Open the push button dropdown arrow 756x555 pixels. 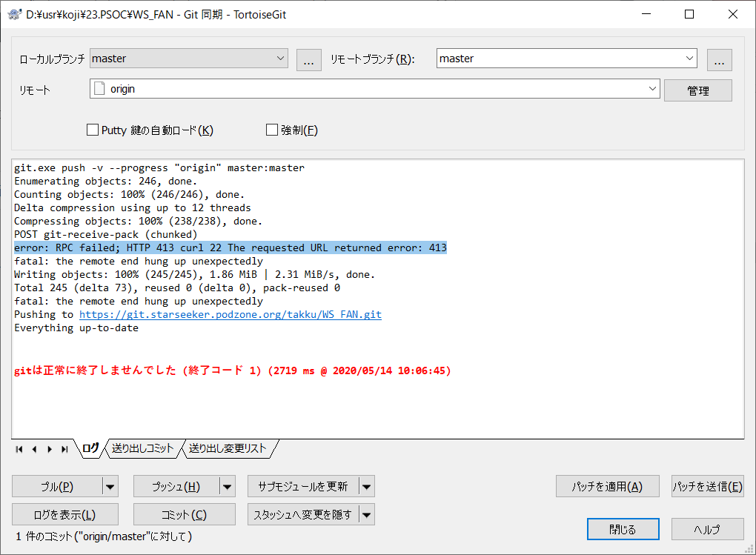point(228,486)
